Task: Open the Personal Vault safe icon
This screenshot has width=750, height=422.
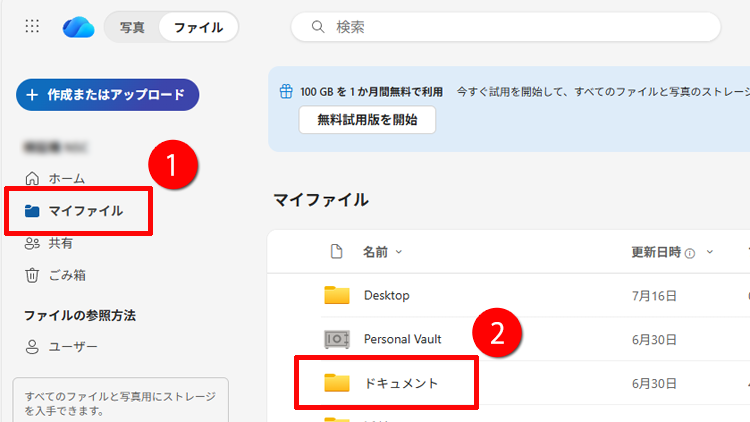Action: [x=337, y=339]
